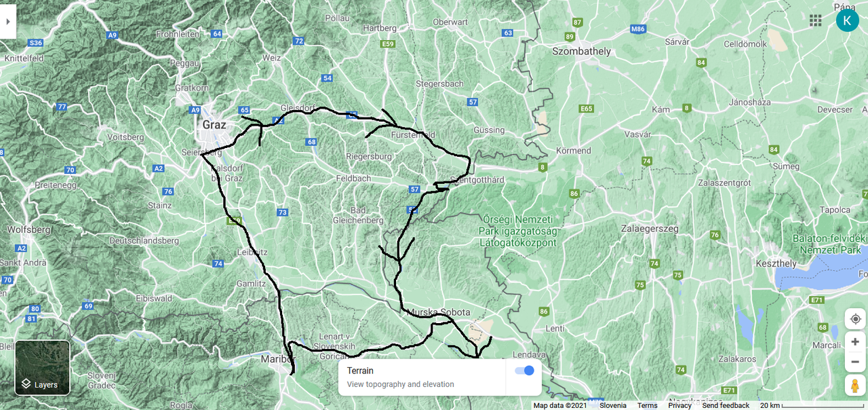Click the Murska Sobota label
868x410 pixels.
click(439, 312)
